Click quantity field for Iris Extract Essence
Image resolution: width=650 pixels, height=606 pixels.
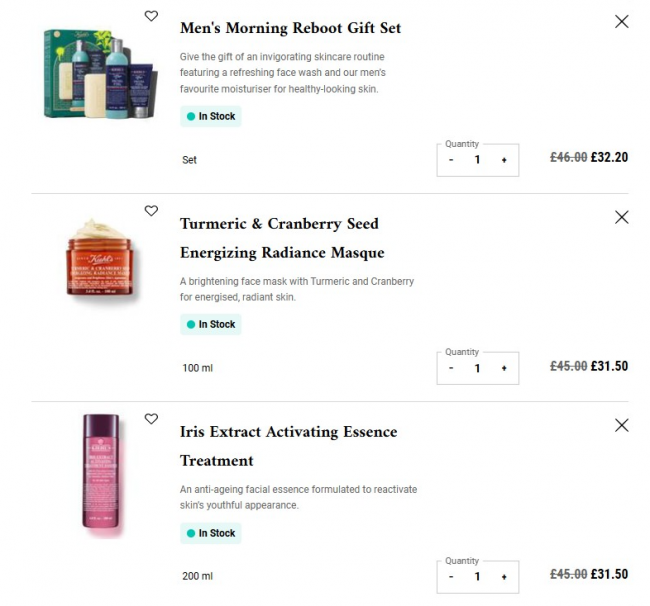[477, 576]
